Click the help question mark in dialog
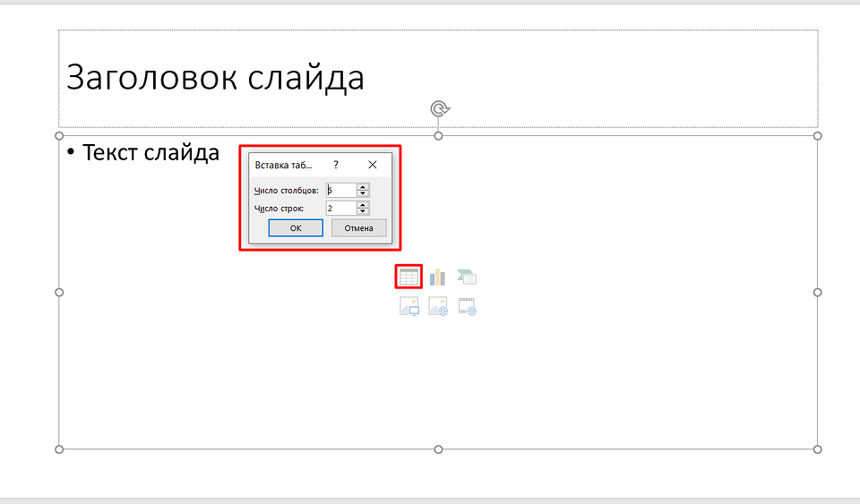 tap(336, 165)
